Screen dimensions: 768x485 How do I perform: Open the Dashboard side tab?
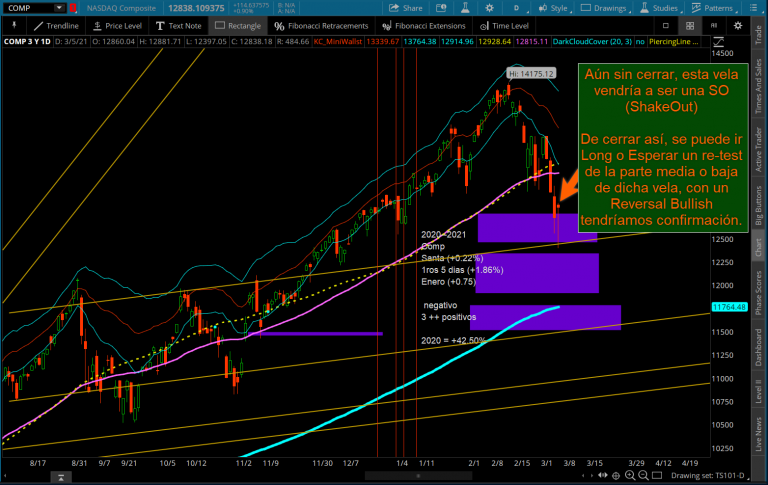click(759, 347)
